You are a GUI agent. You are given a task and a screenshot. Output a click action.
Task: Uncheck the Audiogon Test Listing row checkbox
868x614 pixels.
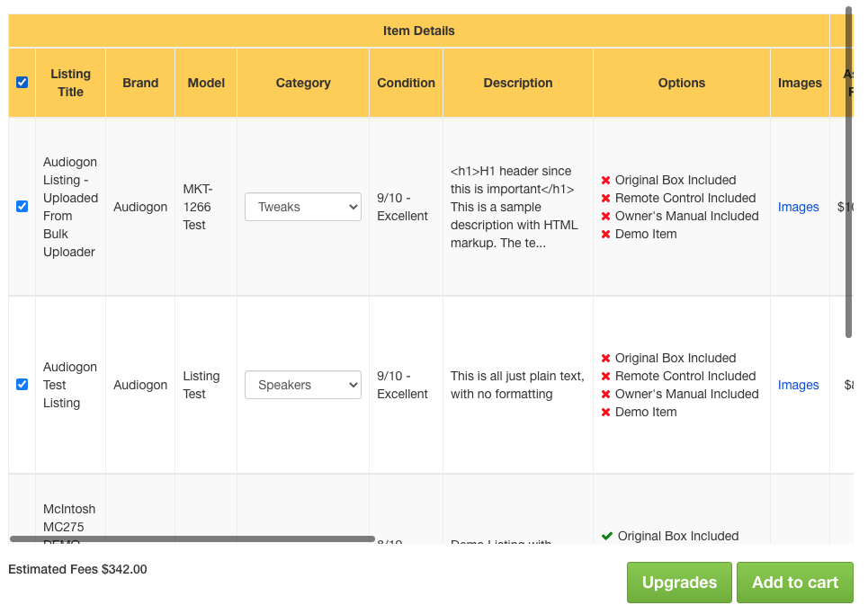coord(22,385)
